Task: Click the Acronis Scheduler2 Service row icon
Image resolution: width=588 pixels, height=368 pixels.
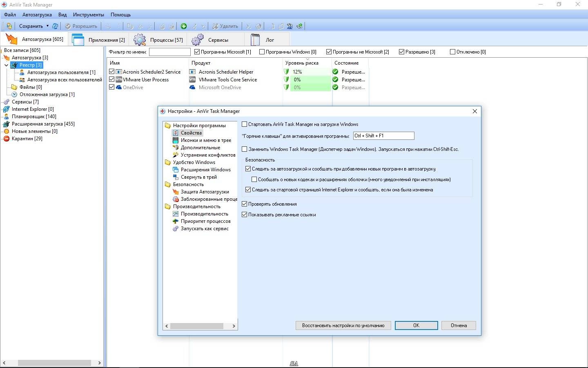Action: 119,72
